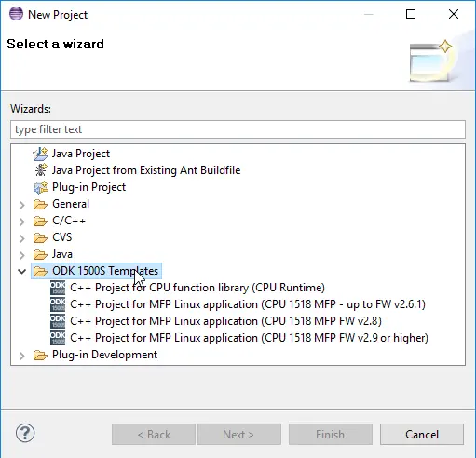This screenshot has height=458, width=476.
Task: Click the Plug-in Project icon
Action: [40, 187]
